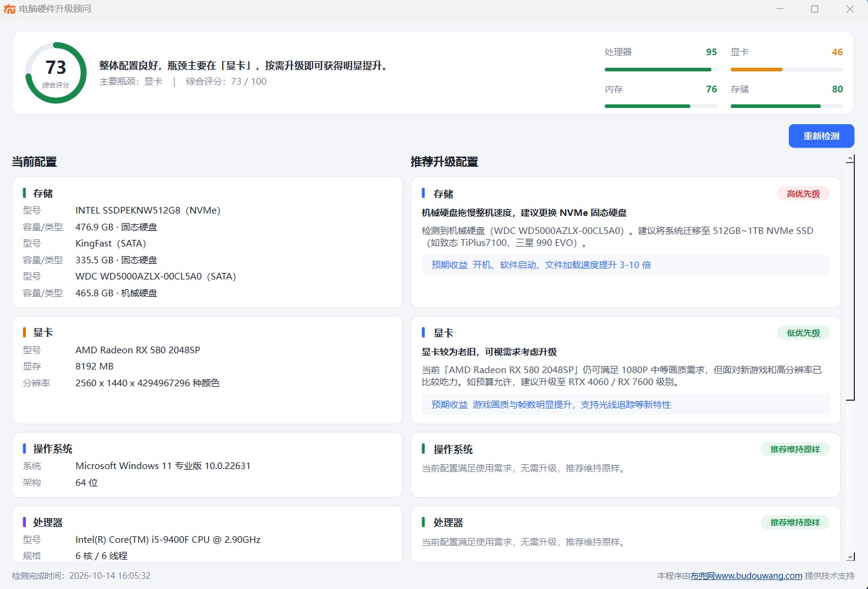Click the recommendation panel scrollbar thumb
This screenshot has width=868, height=589.
[x=850, y=281]
